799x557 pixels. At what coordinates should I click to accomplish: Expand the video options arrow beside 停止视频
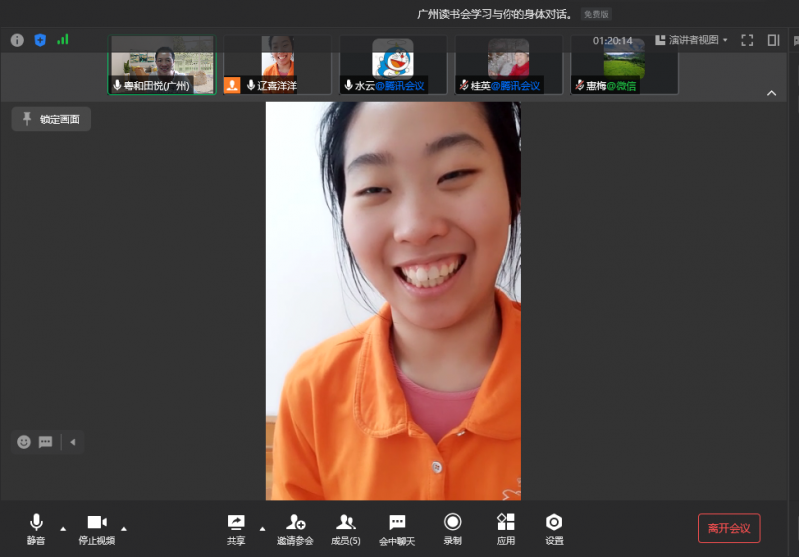pos(124,528)
